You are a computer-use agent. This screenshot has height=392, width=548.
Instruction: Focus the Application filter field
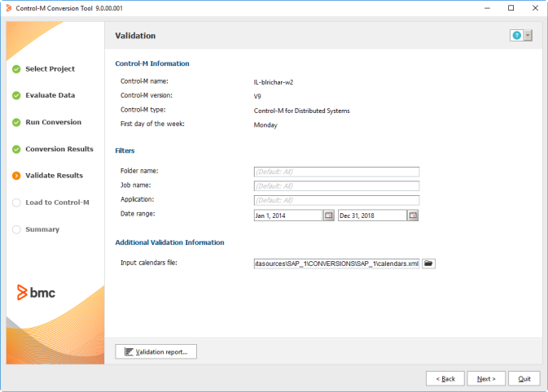(336, 200)
